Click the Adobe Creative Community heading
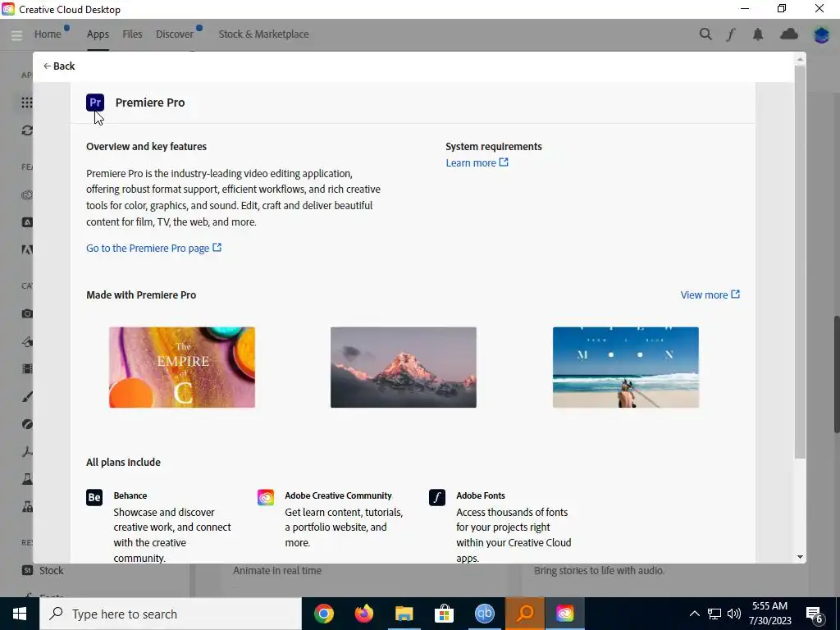 (338, 495)
